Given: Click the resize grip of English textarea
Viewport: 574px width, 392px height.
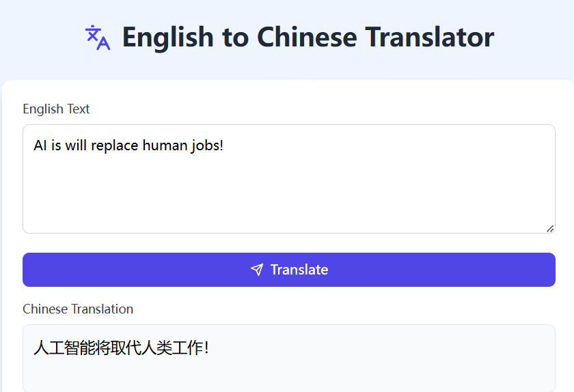Looking at the screenshot, I should 550,229.
